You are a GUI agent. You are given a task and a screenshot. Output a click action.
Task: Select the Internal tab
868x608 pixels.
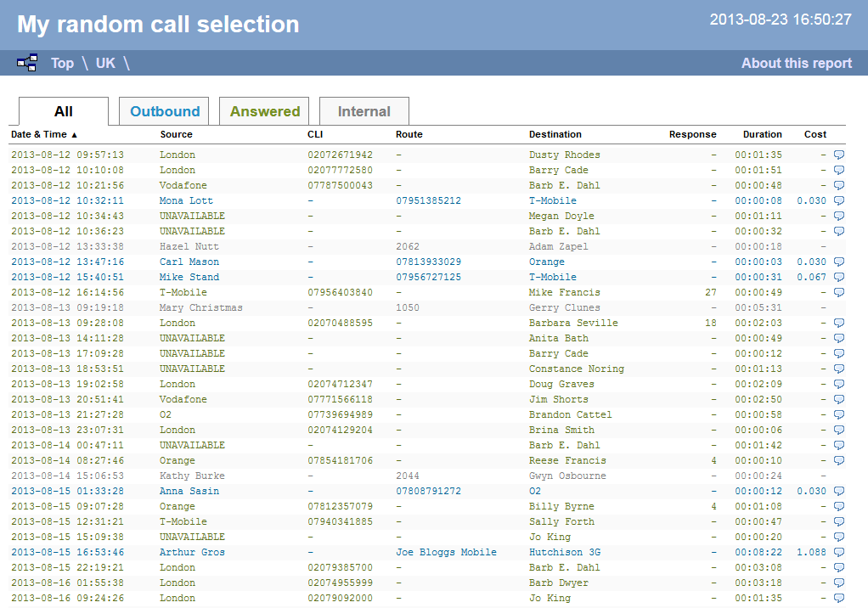point(364,110)
